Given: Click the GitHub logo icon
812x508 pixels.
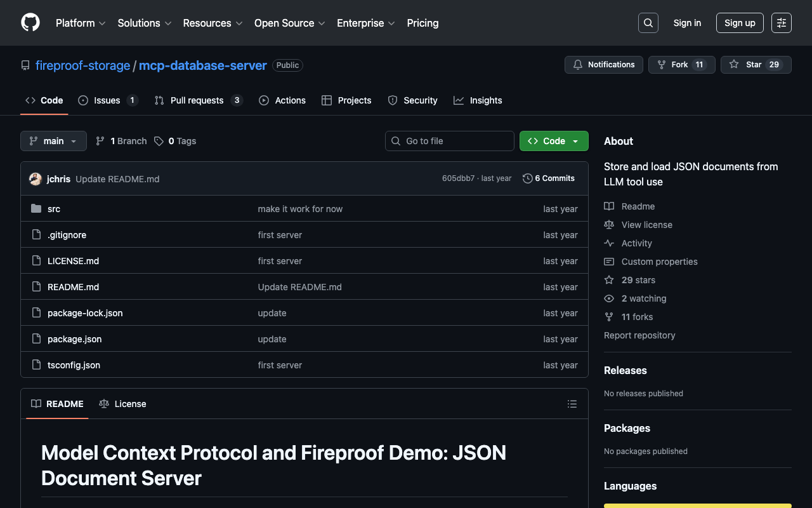Looking at the screenshot, I should point(30,23).
